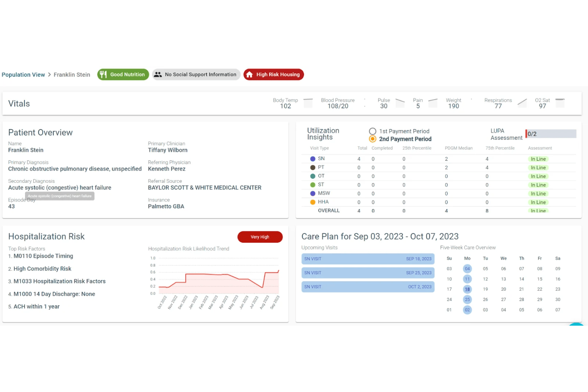Click the social support people icon
Viewport: 588px width, 392px height.
pos(158,74)
